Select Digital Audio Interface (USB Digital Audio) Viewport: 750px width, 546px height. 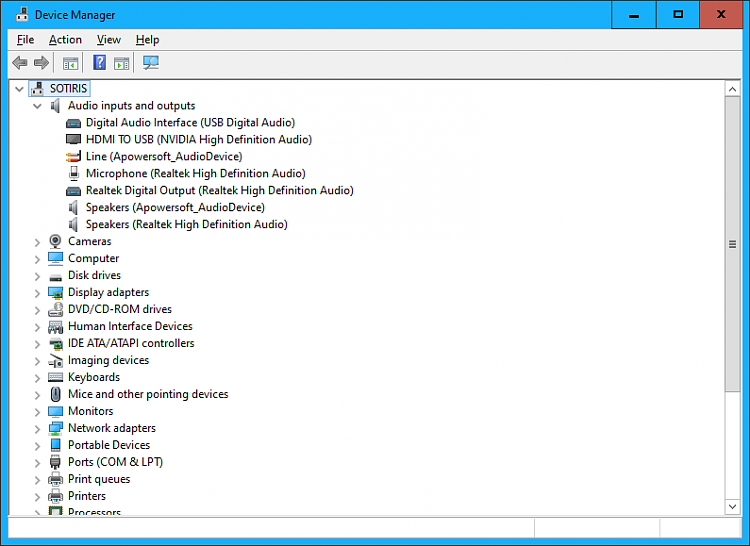[190, 122]
